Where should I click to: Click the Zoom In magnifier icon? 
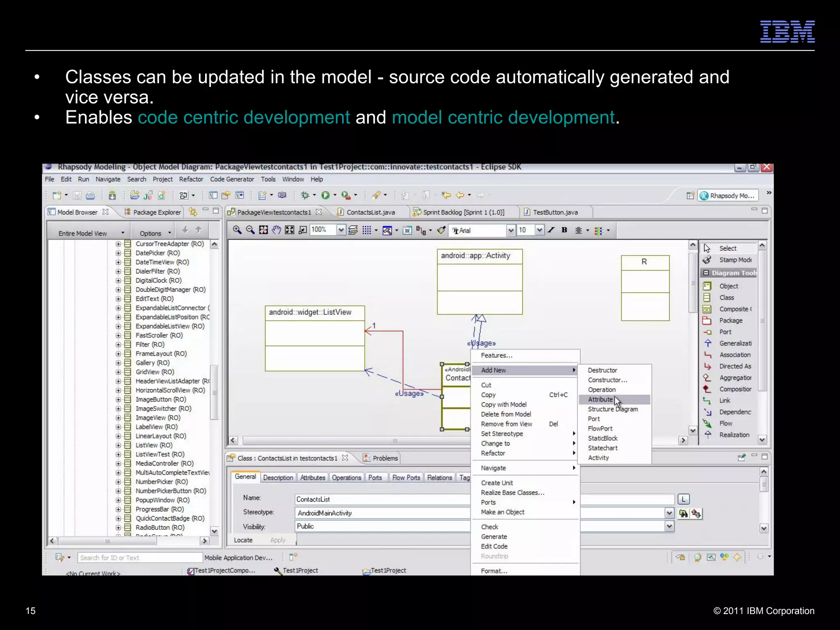coord(237,230)
